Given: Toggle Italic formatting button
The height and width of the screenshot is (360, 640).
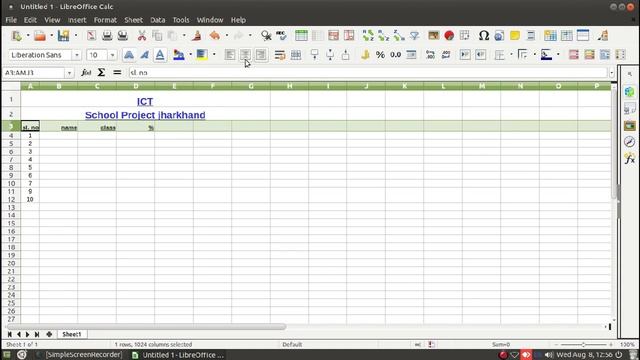Looking at the screenshot, I should coord(144,55).
